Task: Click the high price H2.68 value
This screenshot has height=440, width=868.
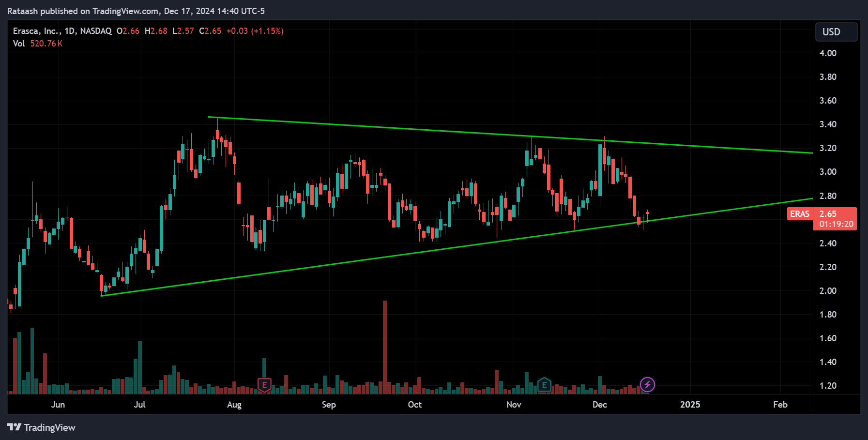Action: click(156, 31)
